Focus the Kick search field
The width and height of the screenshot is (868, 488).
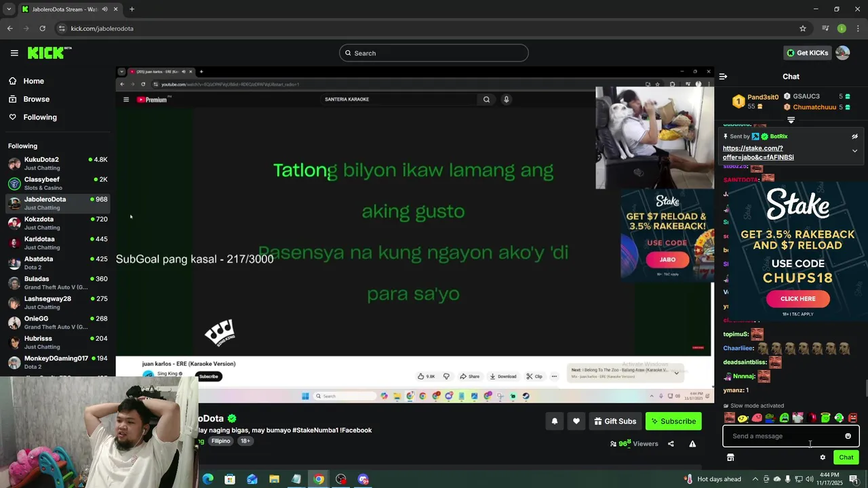pos(434,53)
